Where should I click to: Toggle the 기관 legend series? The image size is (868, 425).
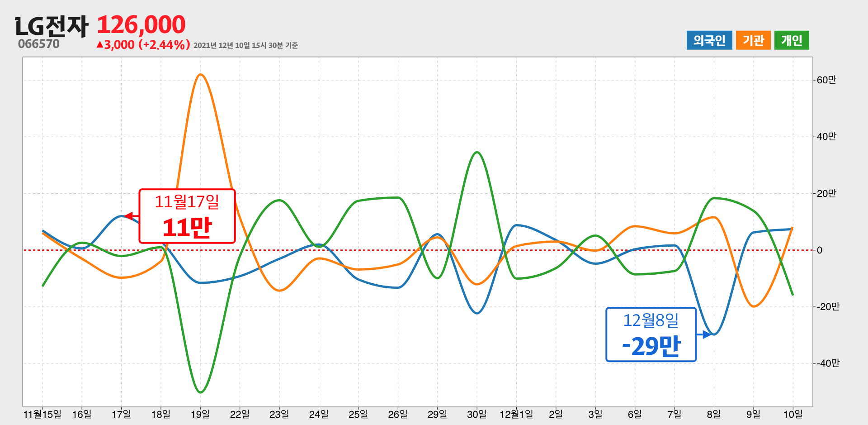point(753,40)
